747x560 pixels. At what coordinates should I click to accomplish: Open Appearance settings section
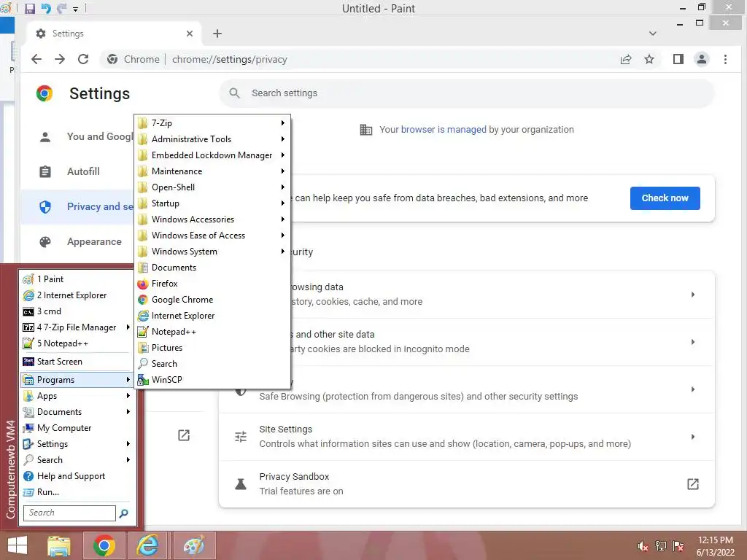click(x=79, y=242)
